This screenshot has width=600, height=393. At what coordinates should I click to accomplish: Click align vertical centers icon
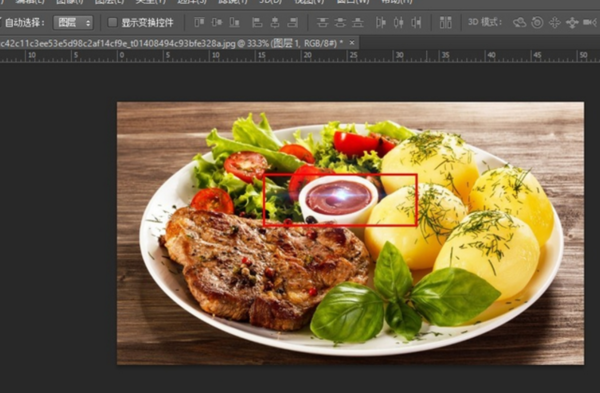217,23
